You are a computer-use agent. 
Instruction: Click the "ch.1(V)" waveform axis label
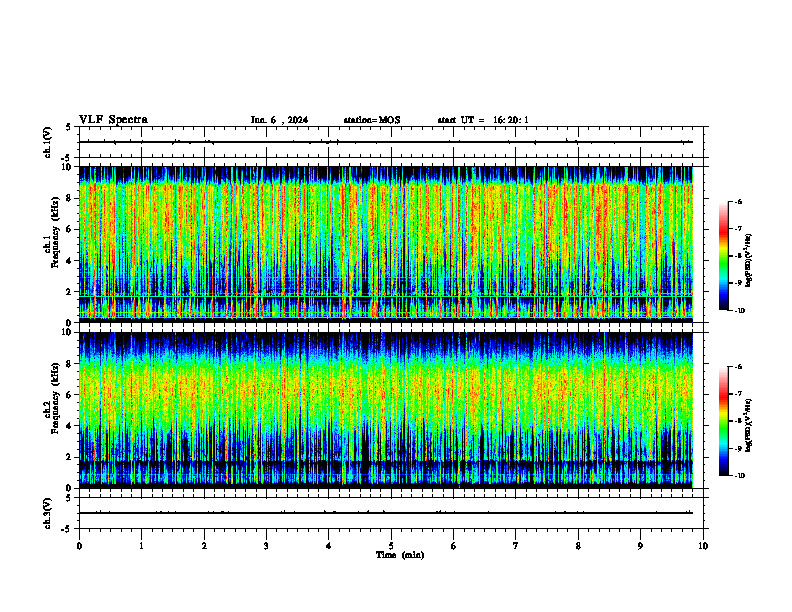pos(47,142)
